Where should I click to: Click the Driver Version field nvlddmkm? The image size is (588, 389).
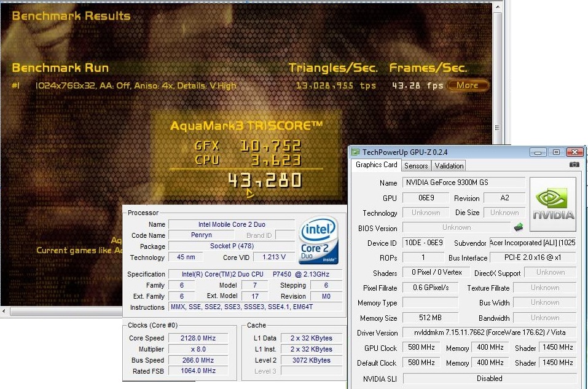(489, 332)
